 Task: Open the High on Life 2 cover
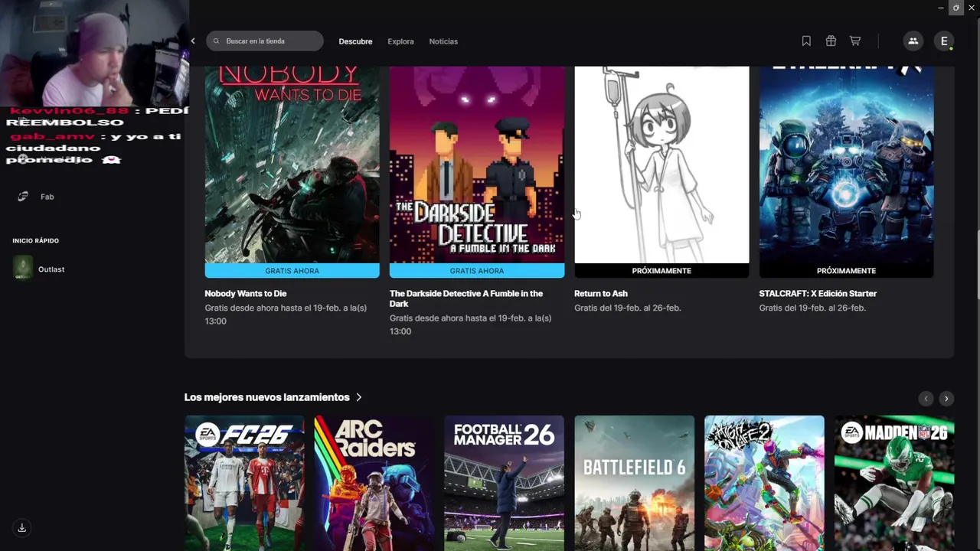point(764,483)
